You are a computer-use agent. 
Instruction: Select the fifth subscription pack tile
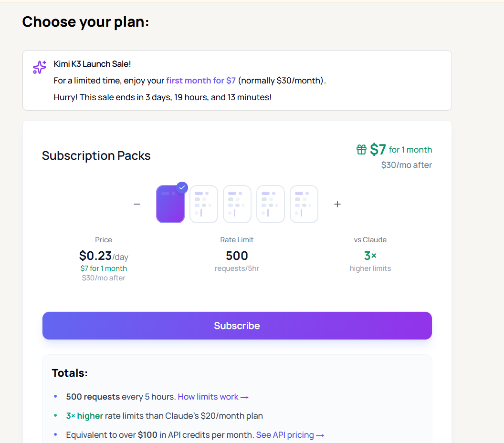[x=304, y=204]
